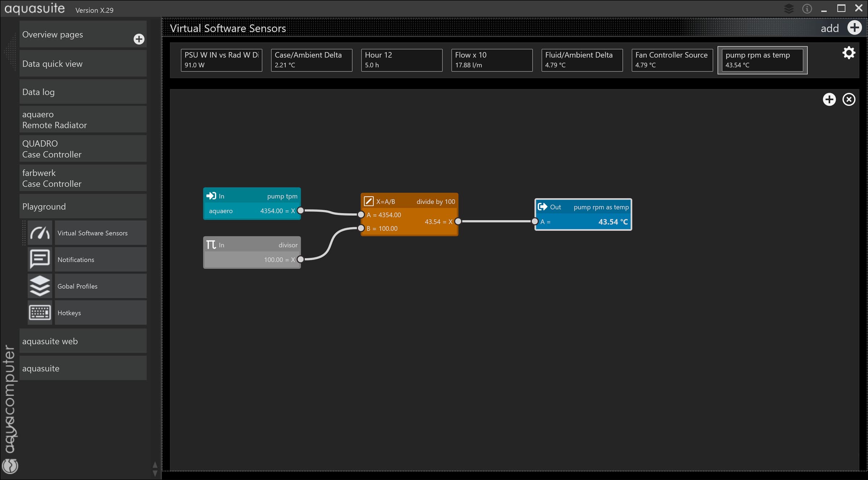Click the gear settings icon
The height and width of the screenshot is (480, 868).
[848, 53]
